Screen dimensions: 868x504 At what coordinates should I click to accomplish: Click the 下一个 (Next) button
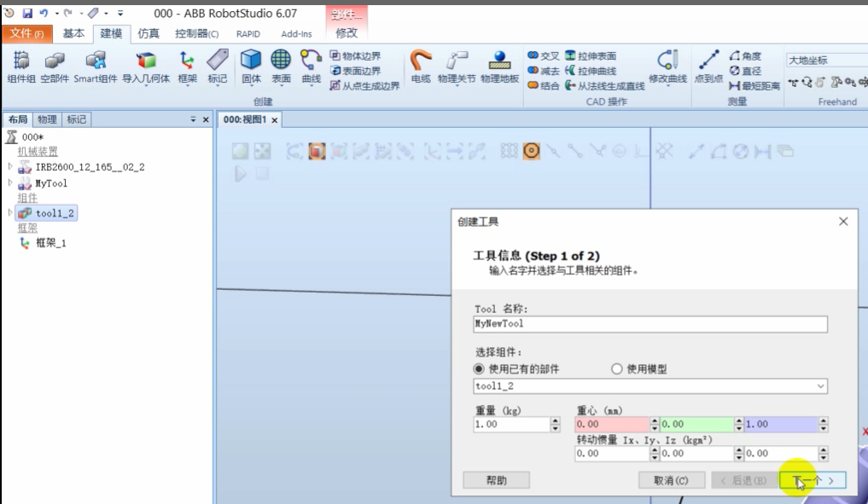(812, 480)
